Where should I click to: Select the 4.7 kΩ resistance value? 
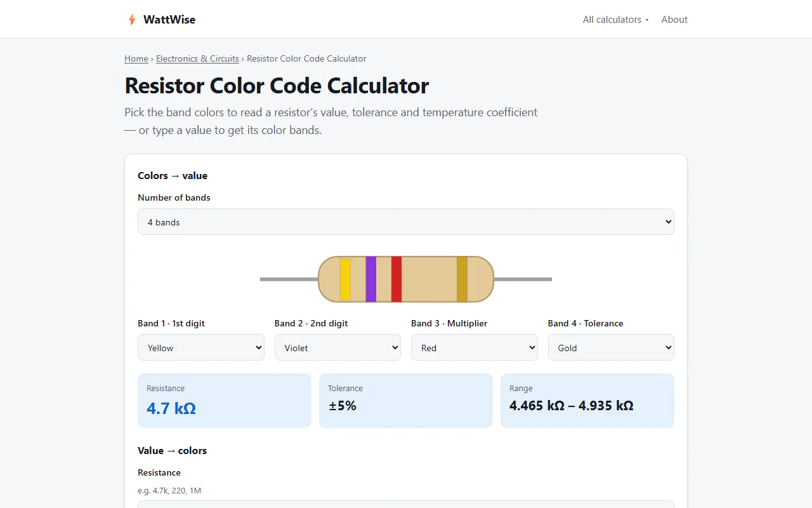(171, 408)
